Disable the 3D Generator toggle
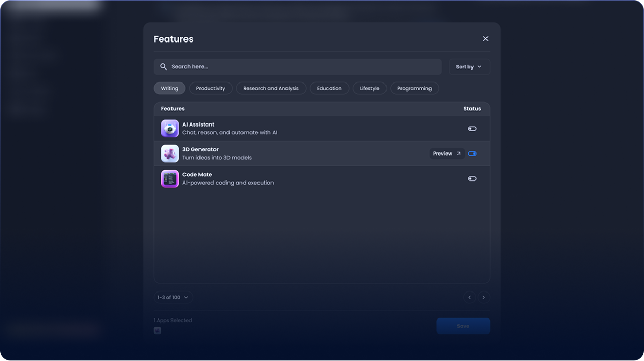The image size is (644, 361). click(472, 154)
